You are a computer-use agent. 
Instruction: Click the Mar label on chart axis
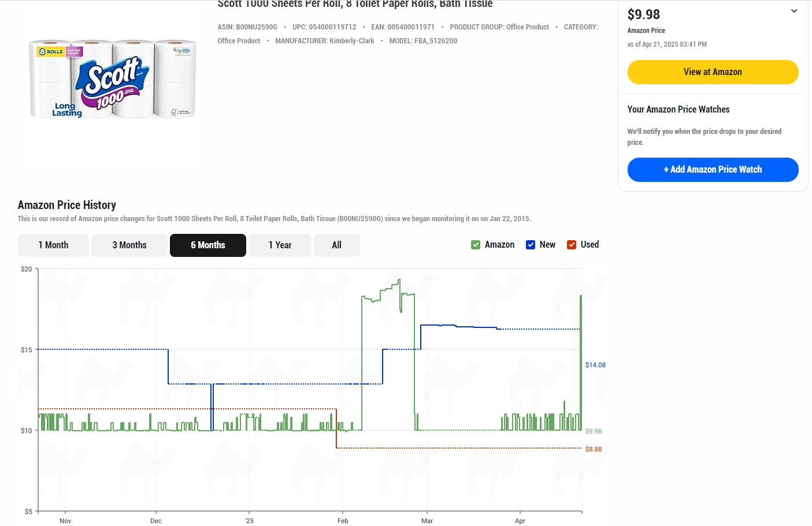point(427,521)
